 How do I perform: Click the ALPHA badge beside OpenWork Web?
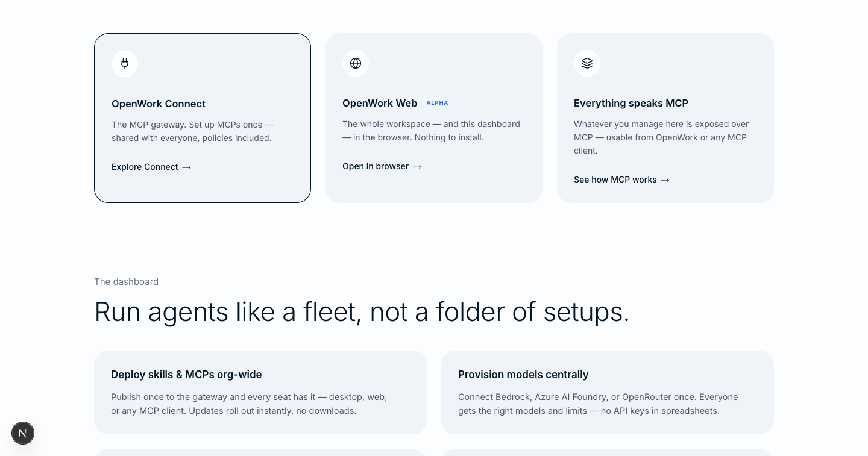point(437,103)
